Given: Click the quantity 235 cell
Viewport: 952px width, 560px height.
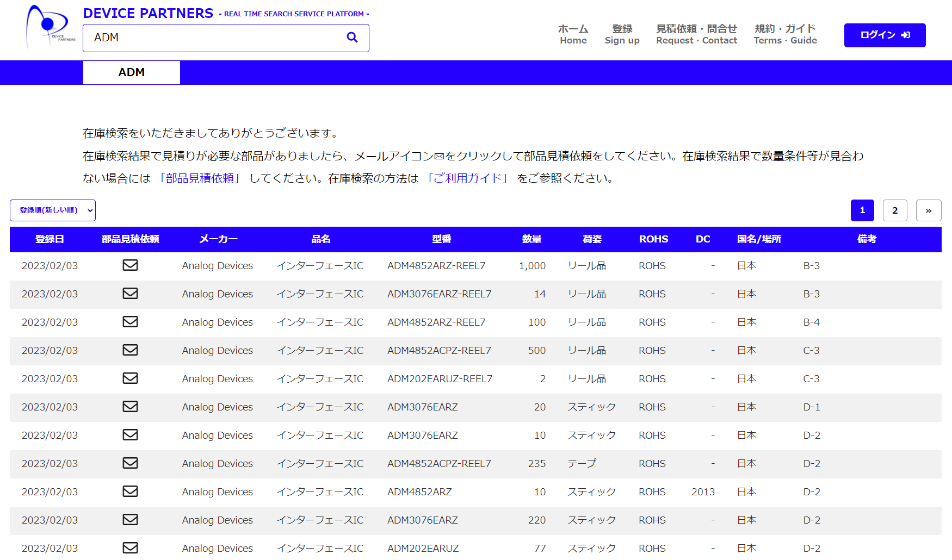Looking at the screenshot, I should (536, 464).
